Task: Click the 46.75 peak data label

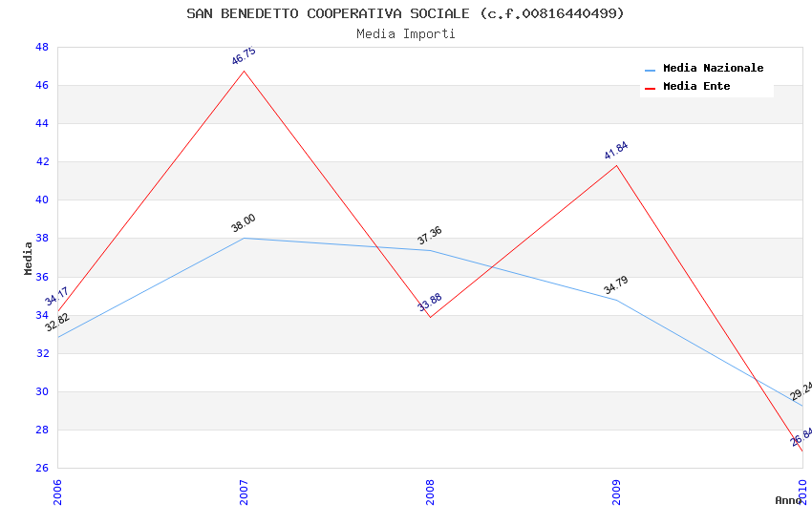Action: coord(244,56)
